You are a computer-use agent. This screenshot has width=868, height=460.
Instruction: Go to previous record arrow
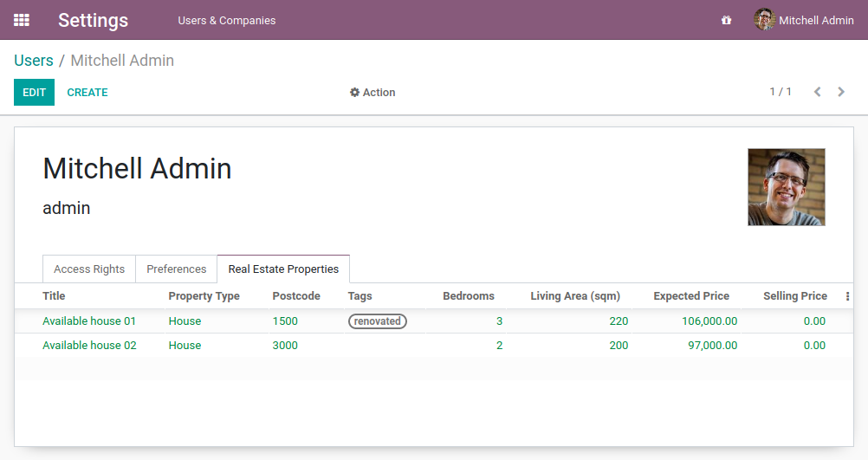point(817,92)
